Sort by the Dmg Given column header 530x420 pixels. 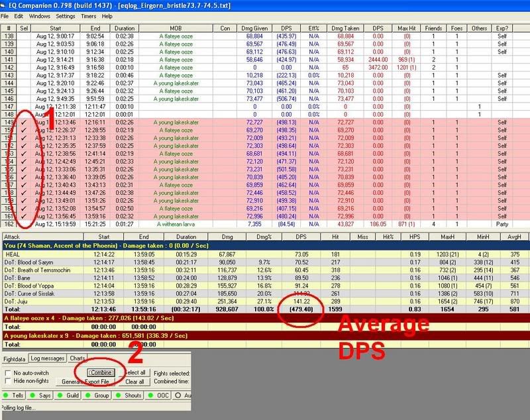(254, 28)
